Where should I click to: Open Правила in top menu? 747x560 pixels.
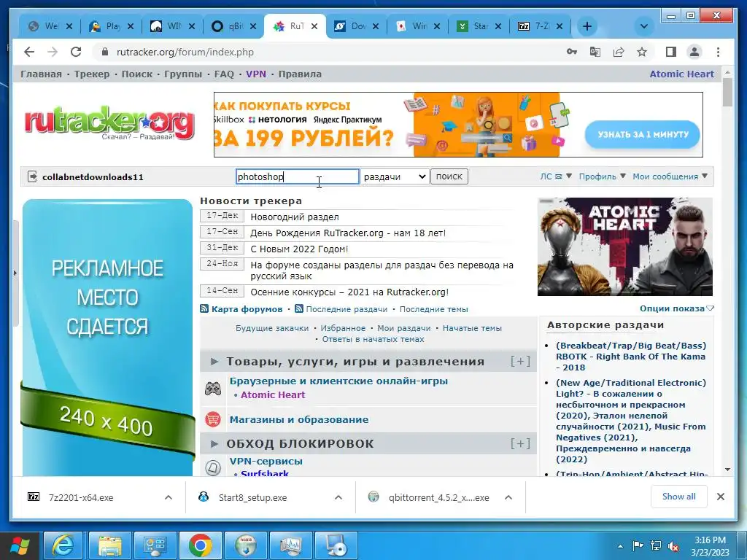point(300,74)
